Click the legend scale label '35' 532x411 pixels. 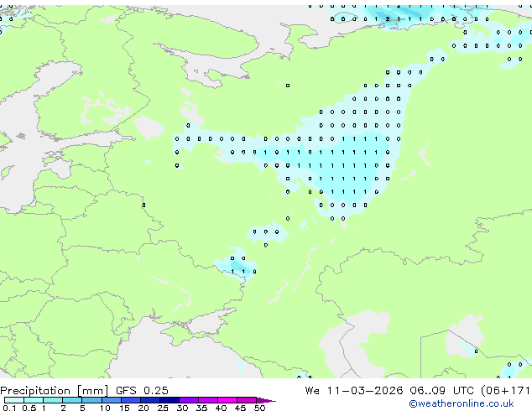pos(201,408)
